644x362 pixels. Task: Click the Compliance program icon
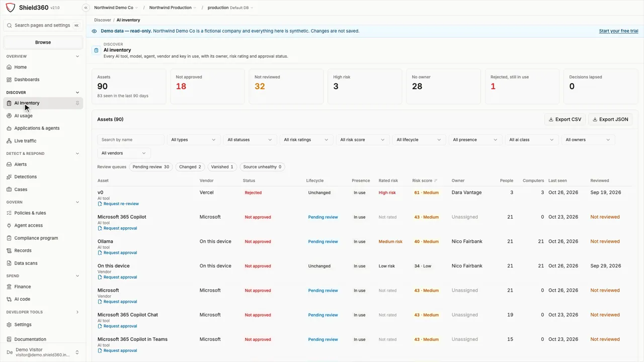(9, 238)
